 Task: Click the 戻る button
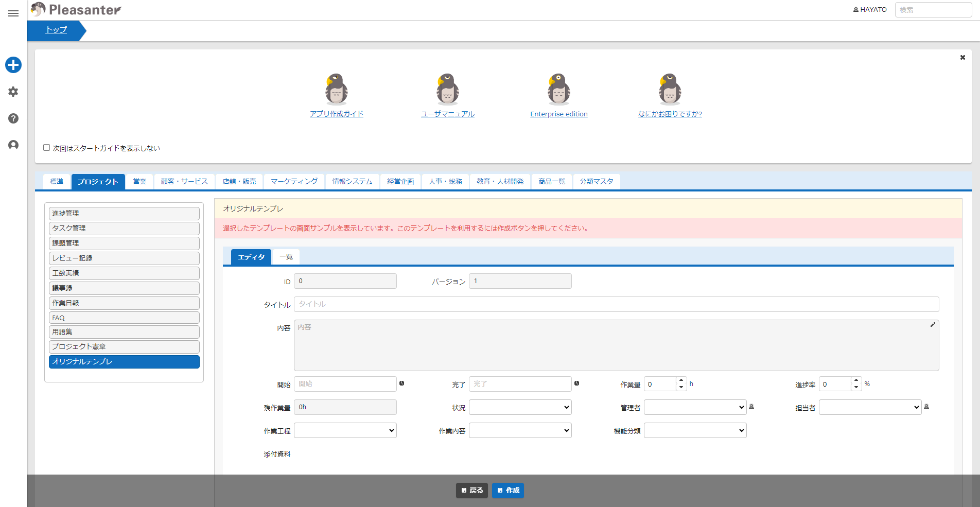tap(472, 491)
